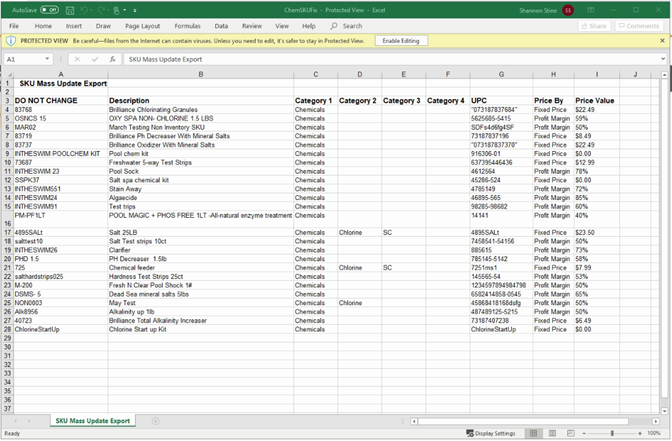Click the Enter checkmark formula bar icon

coord(95,59)
